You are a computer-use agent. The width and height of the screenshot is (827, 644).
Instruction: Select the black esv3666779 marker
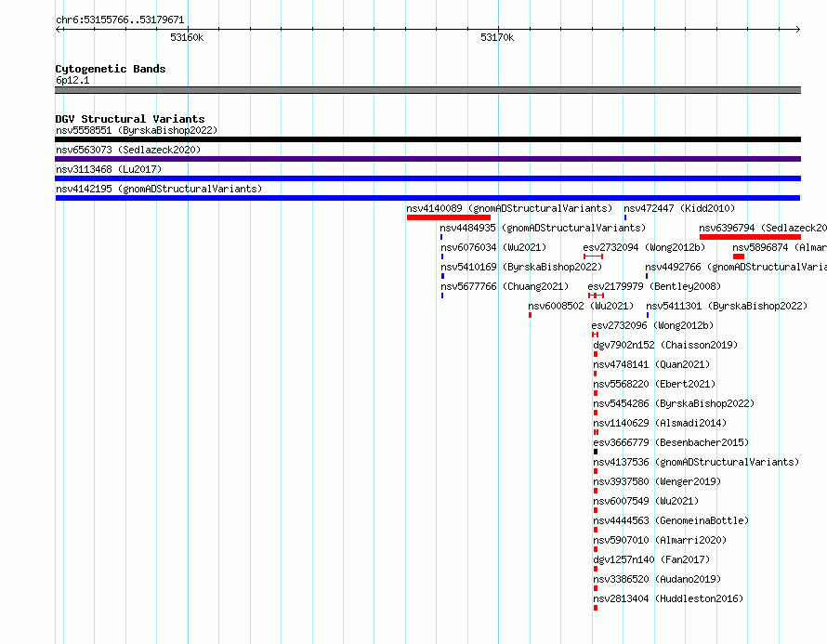[596, 452]
